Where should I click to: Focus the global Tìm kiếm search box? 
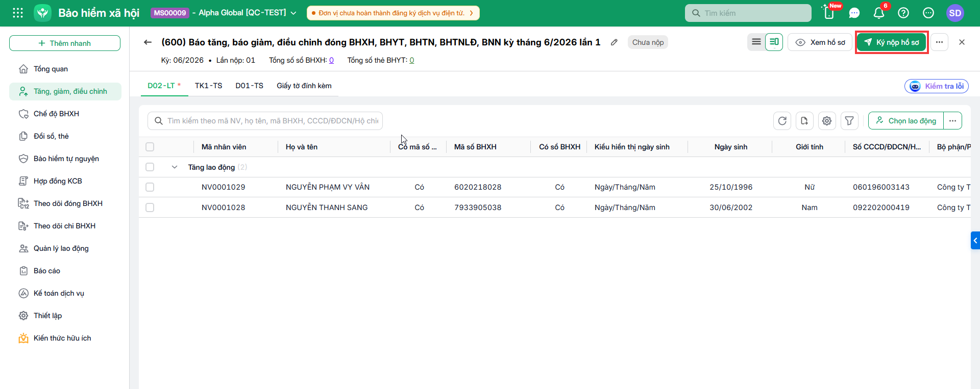click(748, 13)
